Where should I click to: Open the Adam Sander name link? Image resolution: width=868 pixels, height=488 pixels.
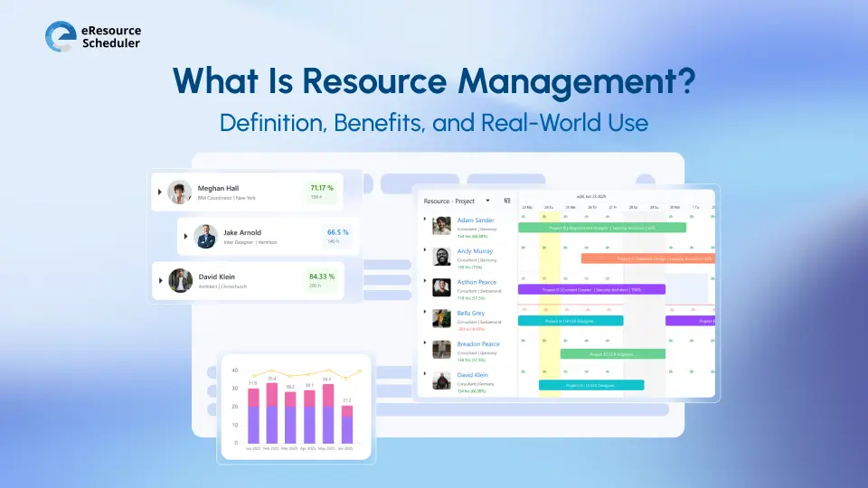tap(475, 221)
